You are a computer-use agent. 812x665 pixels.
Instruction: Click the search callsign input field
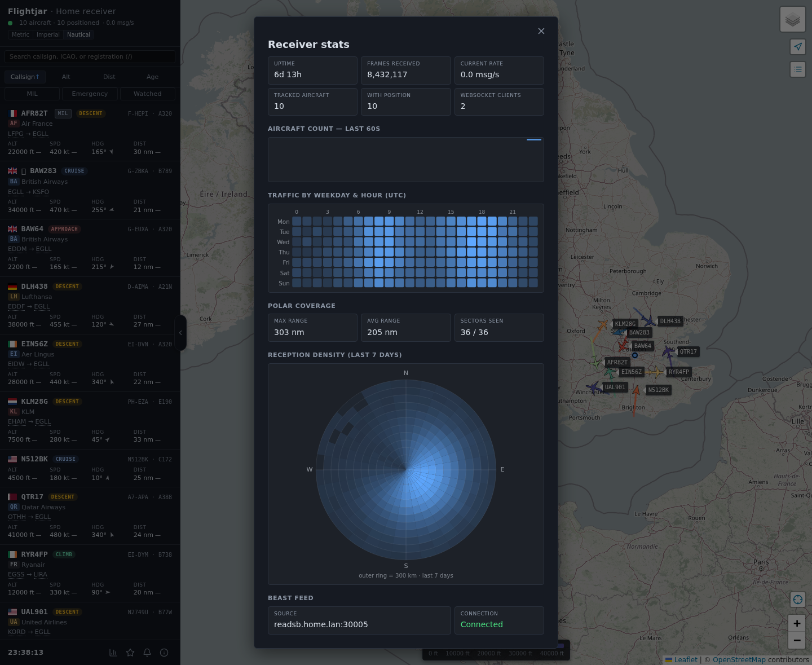(x=90, y=56)
